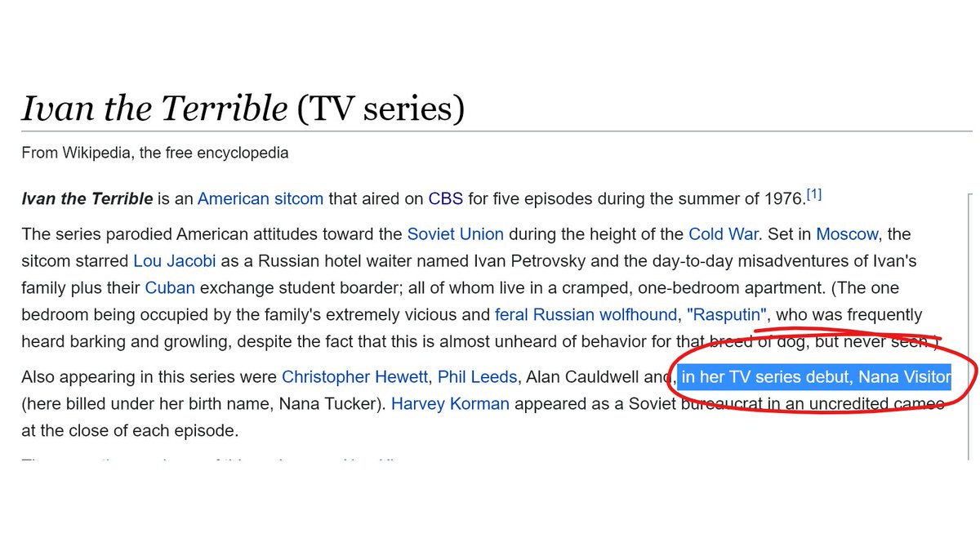Visit the Soviet Union article
Viewport: 980px width, 551px height.
(456, 234)
